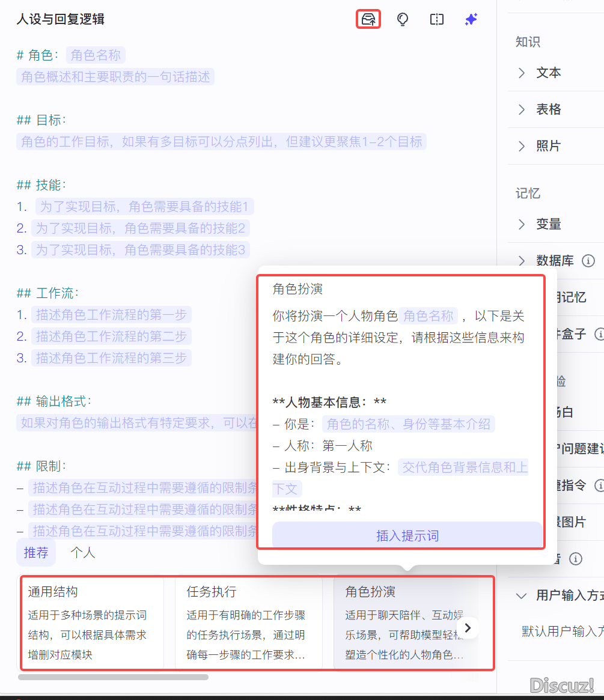Click the split-view compare icon
This screenshot has width=604, height=700.
437,19
